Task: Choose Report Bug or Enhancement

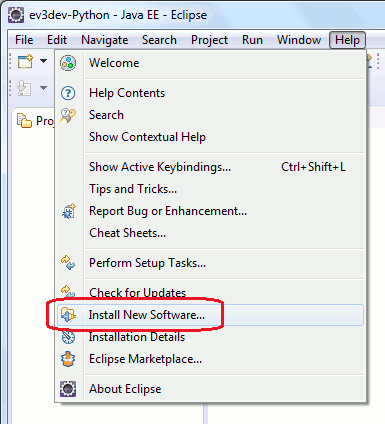Action: click(x=210, y=211)
